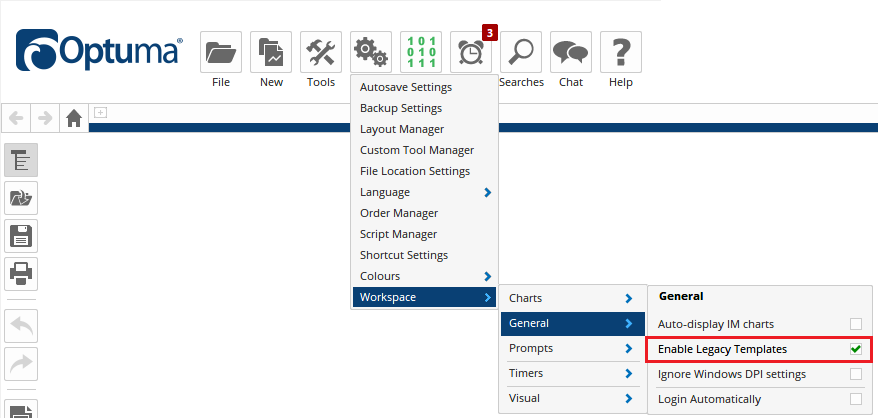The image size is (878, 418).
Task: Expand the Prompts submenu arrow
Action: [x=628, y=349]
